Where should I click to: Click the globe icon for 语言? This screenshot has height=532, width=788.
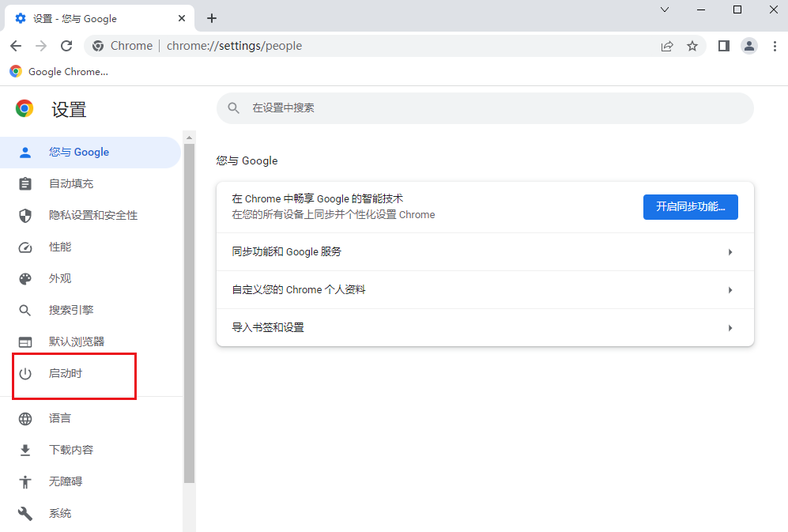click(x=25, y=419)
